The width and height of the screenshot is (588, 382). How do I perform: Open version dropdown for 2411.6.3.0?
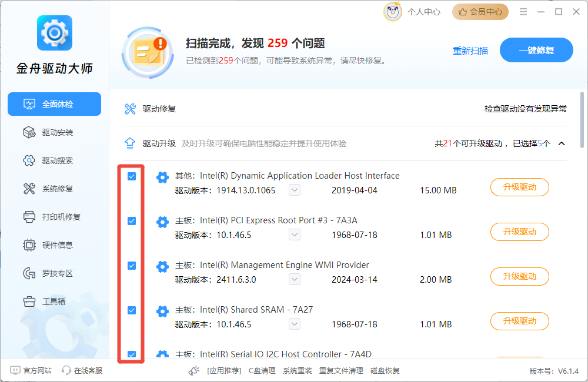(x=295, y=279)
